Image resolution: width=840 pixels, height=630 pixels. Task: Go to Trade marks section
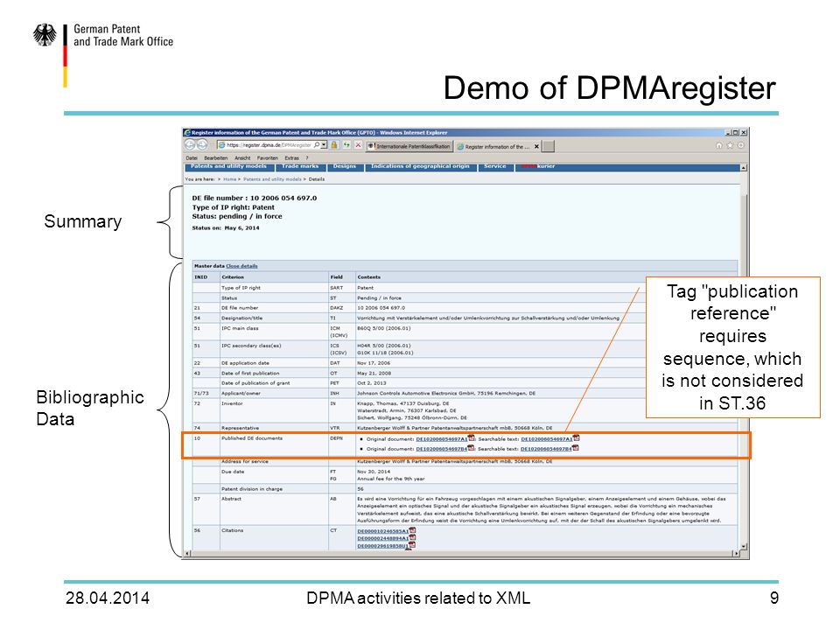(300, 166)
